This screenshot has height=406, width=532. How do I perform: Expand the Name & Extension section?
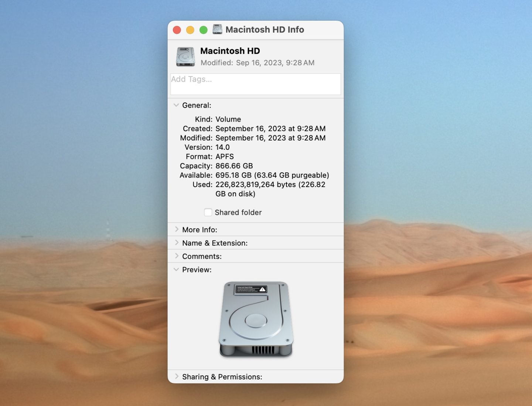point(176,243)
